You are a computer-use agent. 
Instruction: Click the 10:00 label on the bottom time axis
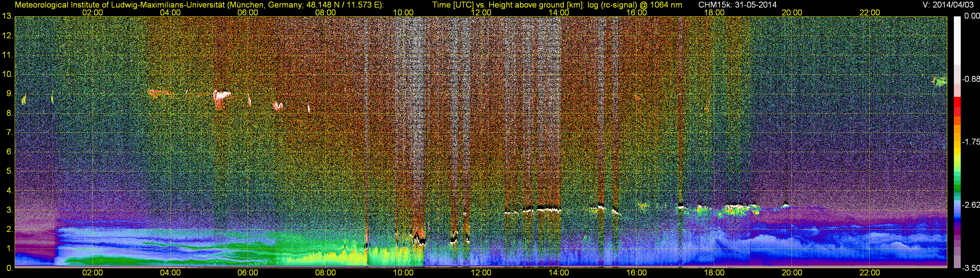pos(403,273)
